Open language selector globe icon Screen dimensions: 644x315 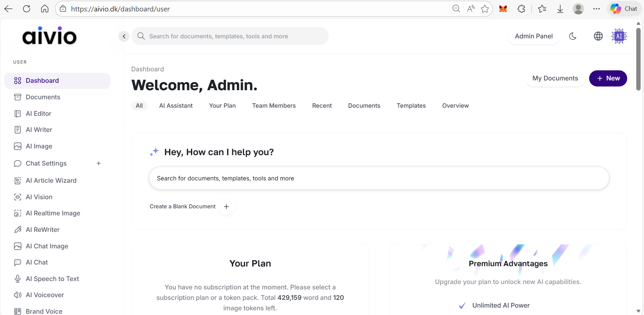click(x=598, y=36)
